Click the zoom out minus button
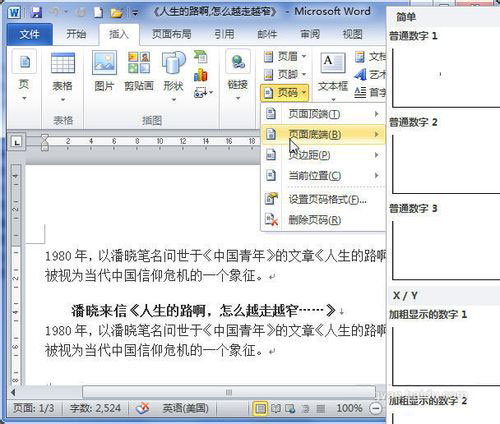This screenshot has width=500, height=424. pyautogui.click(x=376, y=408)
